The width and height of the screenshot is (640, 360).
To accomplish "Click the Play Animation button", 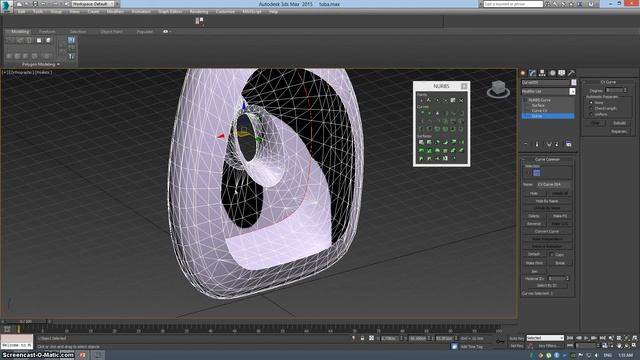I will coord(586,338).
